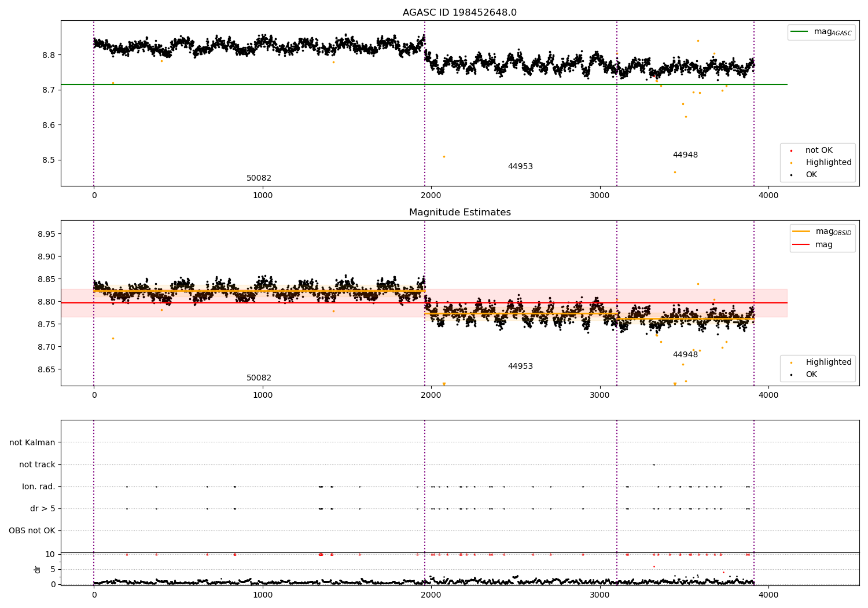
Task: Click the "5" tick on the dr axis
Action: coord(53,569)
